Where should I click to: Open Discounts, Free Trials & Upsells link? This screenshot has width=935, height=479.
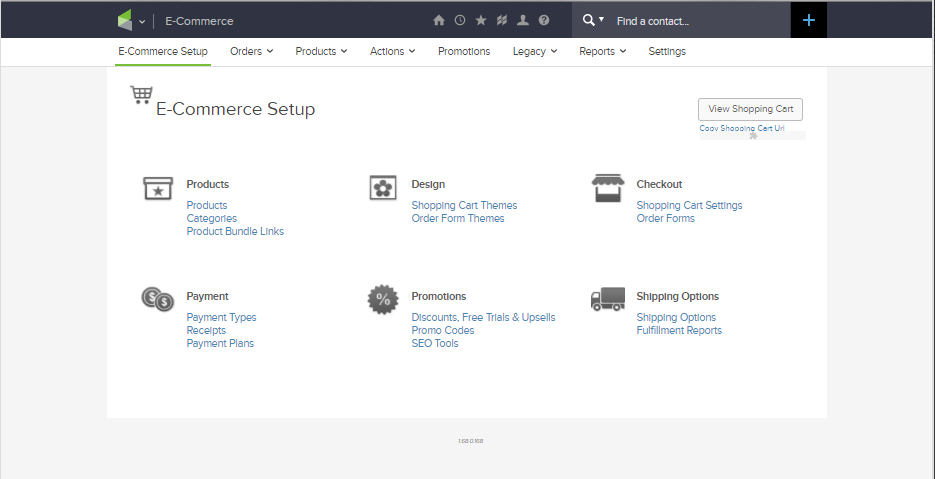484,317
